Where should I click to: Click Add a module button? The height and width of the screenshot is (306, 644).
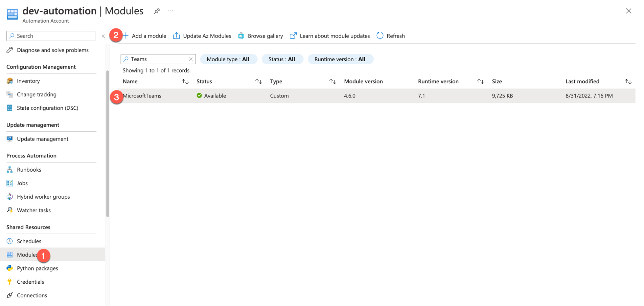[144, 36]
